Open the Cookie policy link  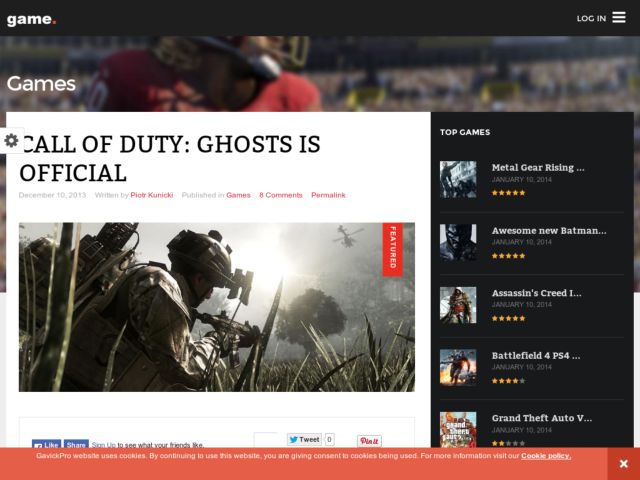[546, 456]
